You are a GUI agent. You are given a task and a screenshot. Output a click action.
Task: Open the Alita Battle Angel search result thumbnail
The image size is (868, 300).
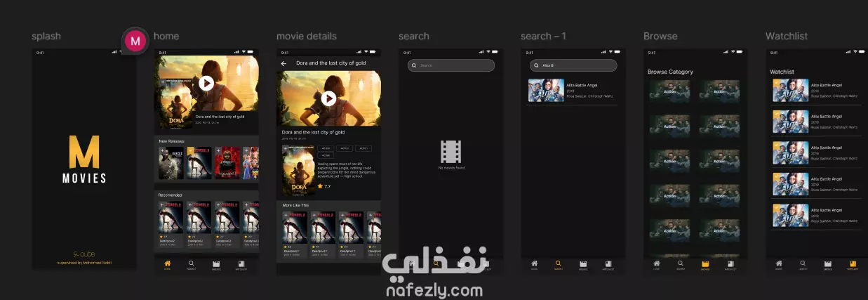pos(546,91)
